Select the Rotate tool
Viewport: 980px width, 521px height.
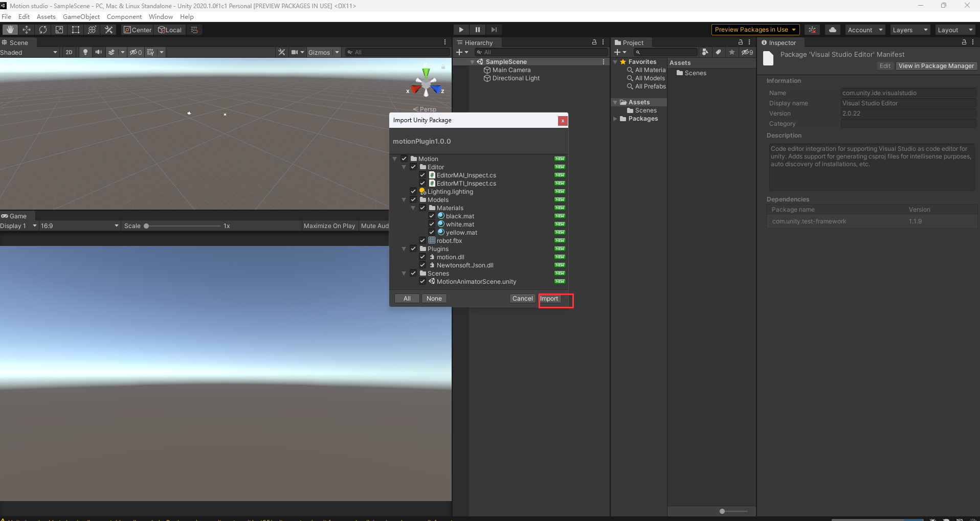[x=43, y=30]
